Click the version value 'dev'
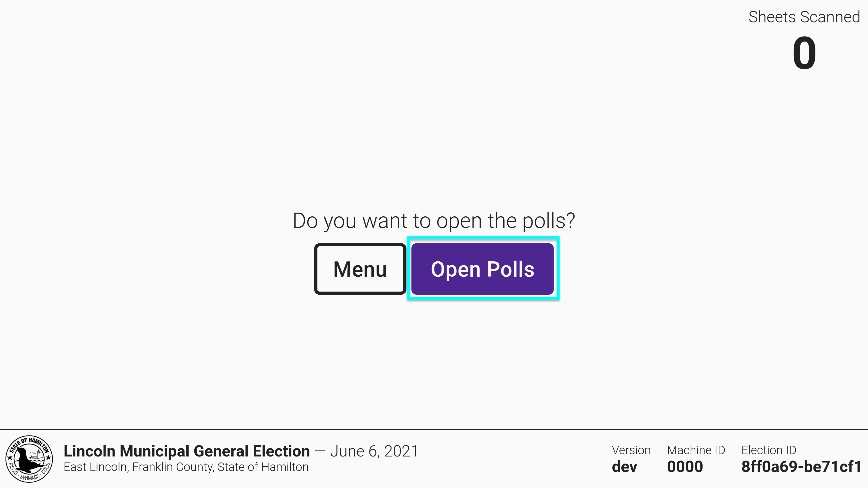868x488 pixels. (x=624, y=467)
